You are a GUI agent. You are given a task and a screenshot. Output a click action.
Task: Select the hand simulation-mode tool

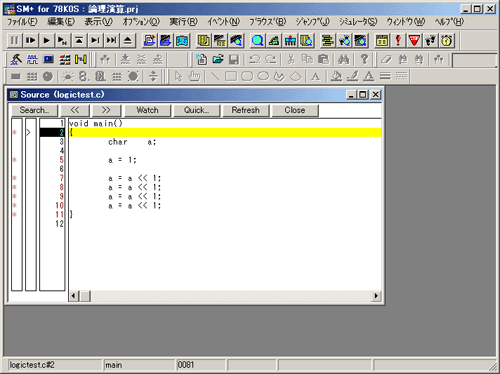coord(194,76)
